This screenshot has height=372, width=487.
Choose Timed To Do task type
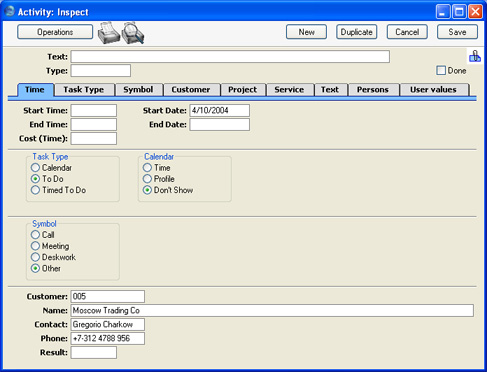pyautogui.click(x=35, y=190)
